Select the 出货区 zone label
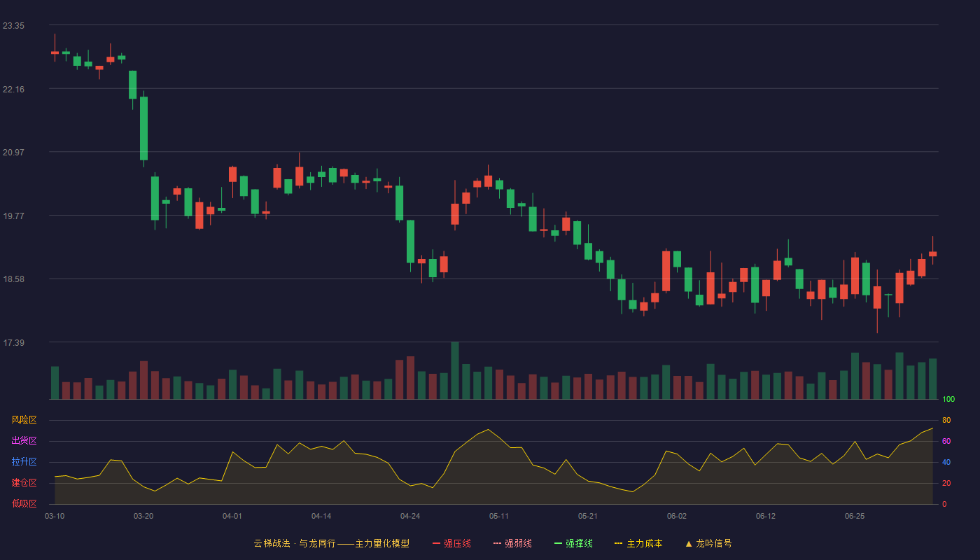Image resolution: width=980 pixels, height=560 pixels. (x=24, y=441)
